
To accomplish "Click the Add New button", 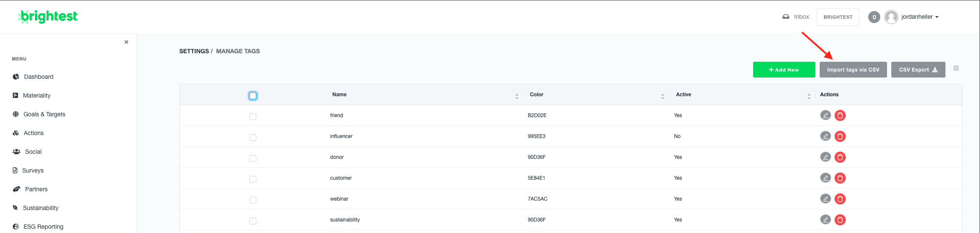I will (x=784, y=70).
